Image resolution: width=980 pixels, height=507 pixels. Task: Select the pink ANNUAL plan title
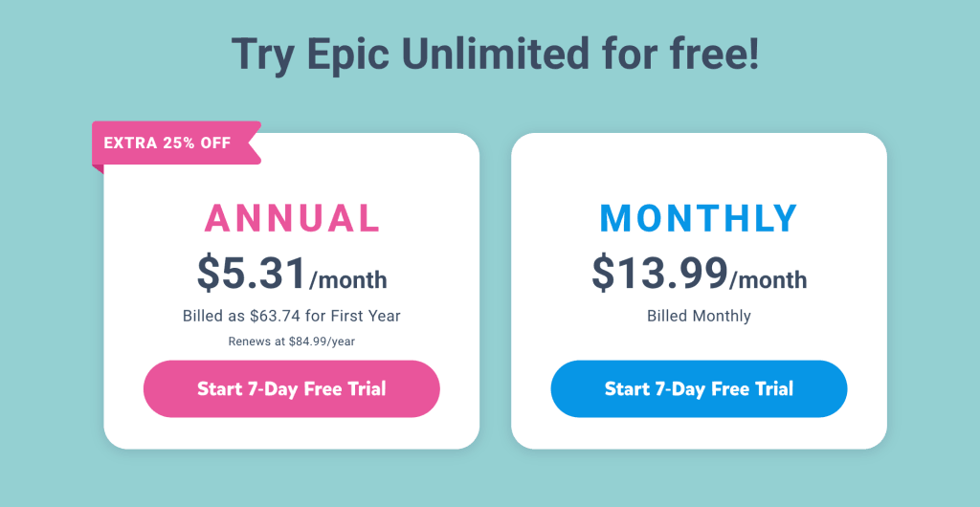(292, 219)
